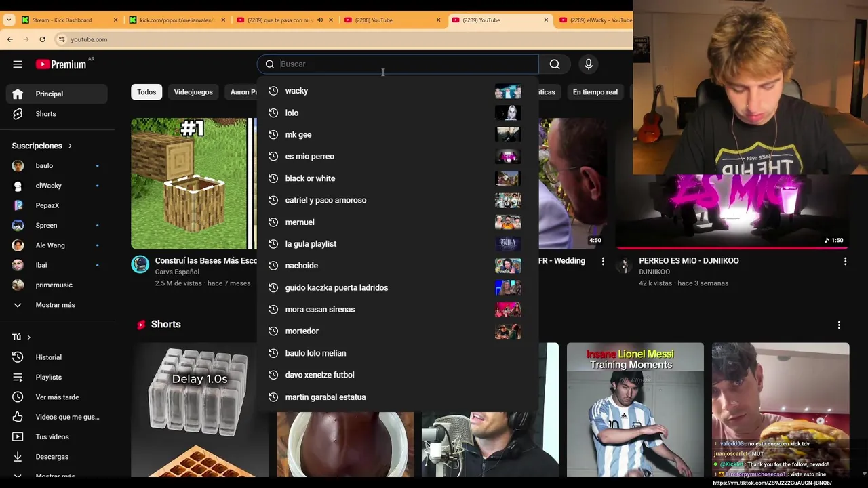This screenshot has height=488, width=868.
Task: Open Tus videos in sidebar
Action: pos(56,436)
